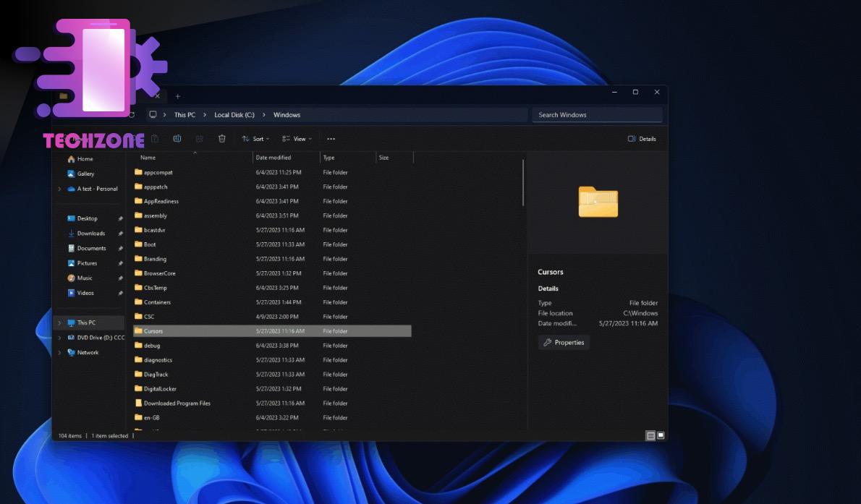Expand the This PC tree node
Image resolution: width=861 pixels, height=504 pixels.
click(59, 323)
